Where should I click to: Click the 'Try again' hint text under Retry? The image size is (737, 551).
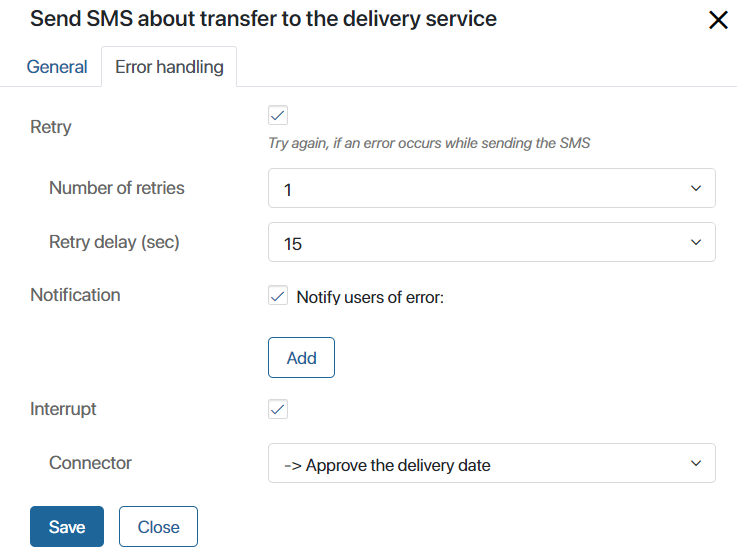[429, 143]
